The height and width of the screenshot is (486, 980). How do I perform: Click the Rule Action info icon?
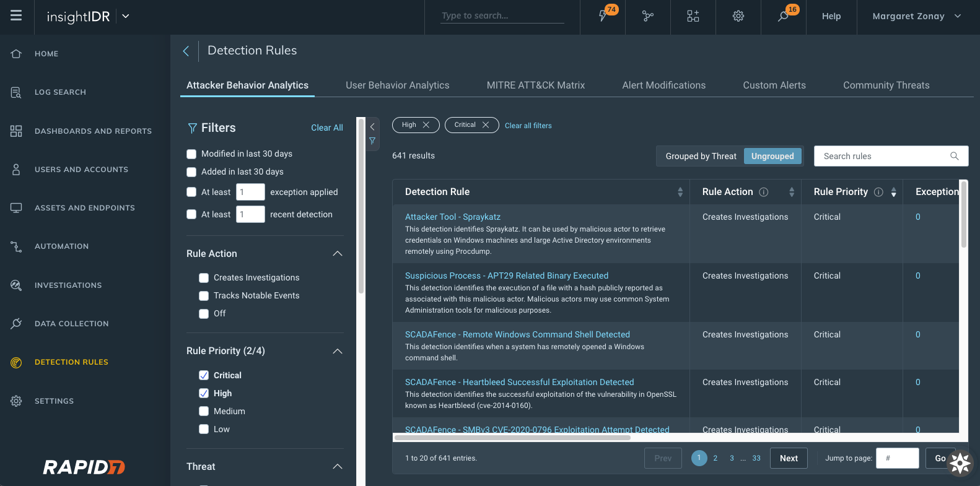(764, 192)
